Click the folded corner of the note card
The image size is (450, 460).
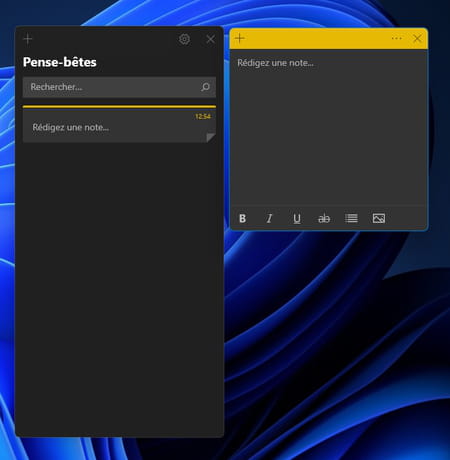[211, 138]
